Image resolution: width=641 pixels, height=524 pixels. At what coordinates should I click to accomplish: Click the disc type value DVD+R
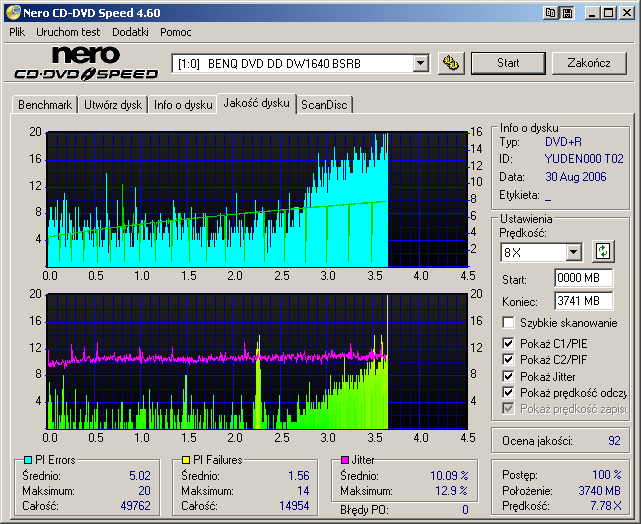(x=563, y=142)
